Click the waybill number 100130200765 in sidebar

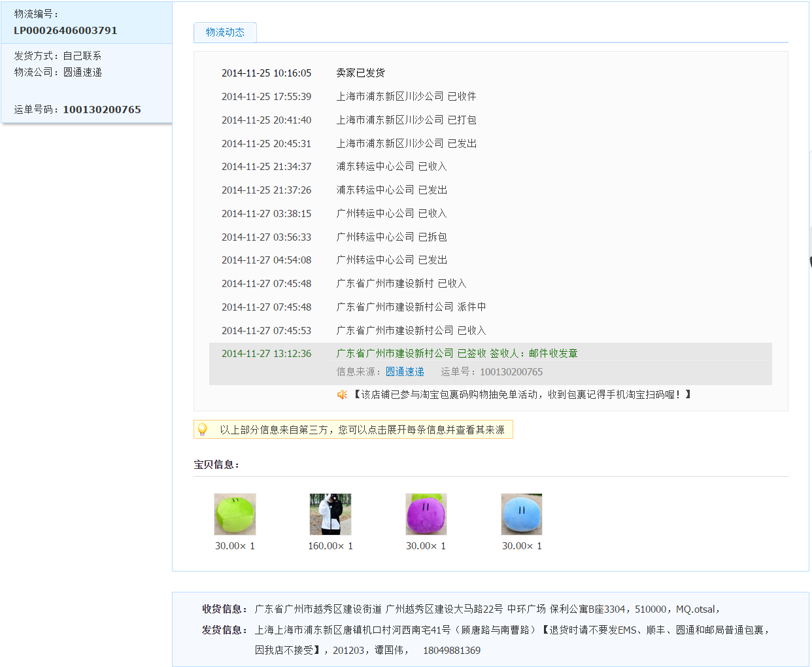(x=101, y=109)
